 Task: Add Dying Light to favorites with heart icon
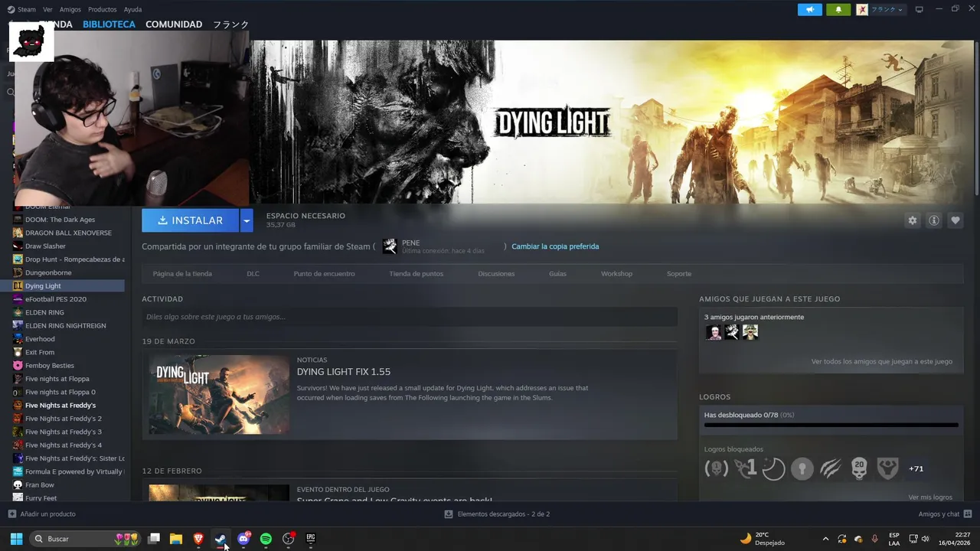click(x=955, y=220)
